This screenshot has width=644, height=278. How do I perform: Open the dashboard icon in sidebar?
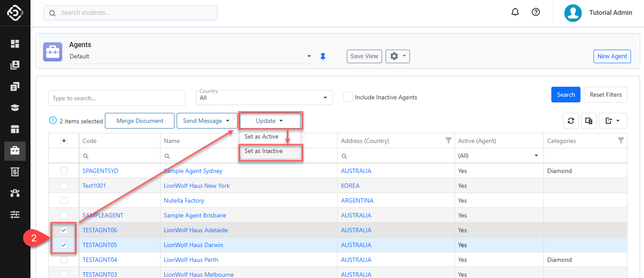(15, 44)
